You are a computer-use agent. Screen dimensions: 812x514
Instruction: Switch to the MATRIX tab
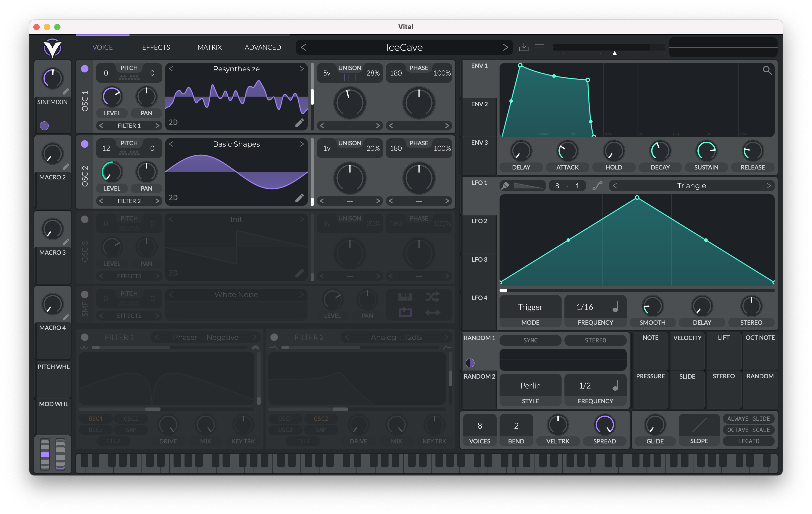click(x=210, y=47)
